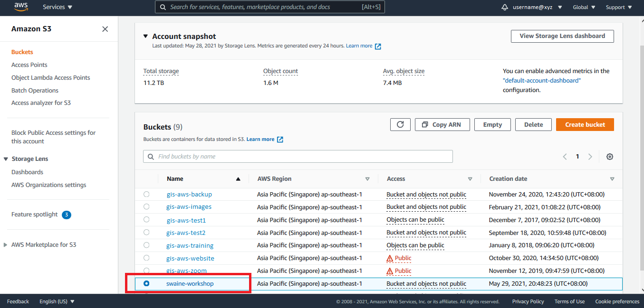644x308 pixels.
Task: Focus the AWS services search bar
Action: pyautogui.click(x=270, y=7)
